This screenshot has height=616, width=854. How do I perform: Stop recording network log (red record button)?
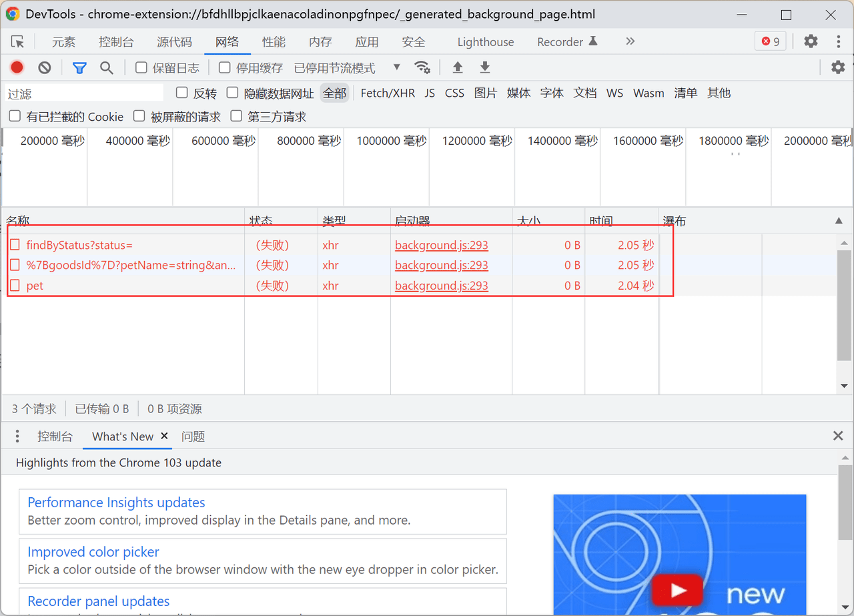[x=16, y=67]
